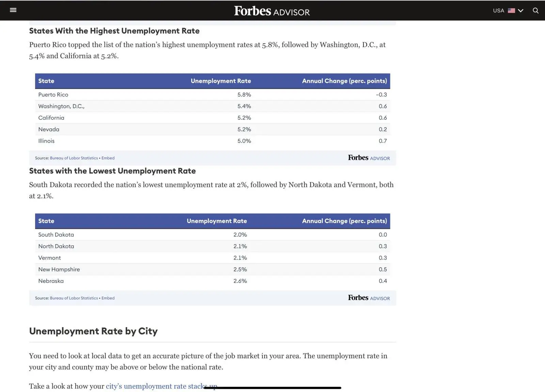Click Nebraska's 2.6% unemployment rate
The image size is (545, 392).
click(x=240, y=281)
